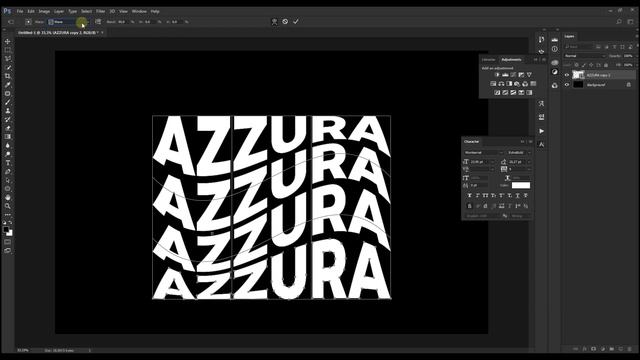640x360 pixels.
Task: Toggle All Caps in Character panel
Action: [485, 196]
